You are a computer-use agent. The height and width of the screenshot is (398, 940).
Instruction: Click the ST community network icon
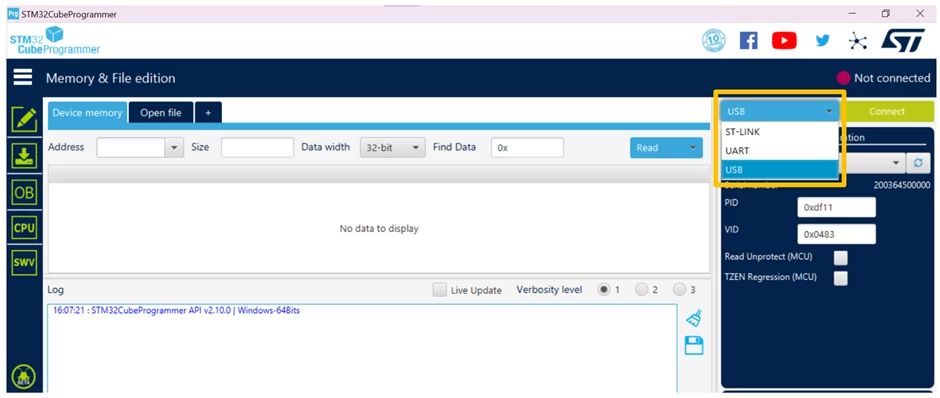click(x=858, y=41)
